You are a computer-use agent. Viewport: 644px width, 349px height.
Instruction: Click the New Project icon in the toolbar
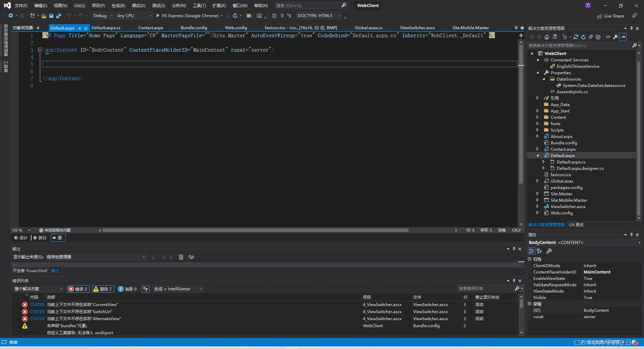coord(32,16)
